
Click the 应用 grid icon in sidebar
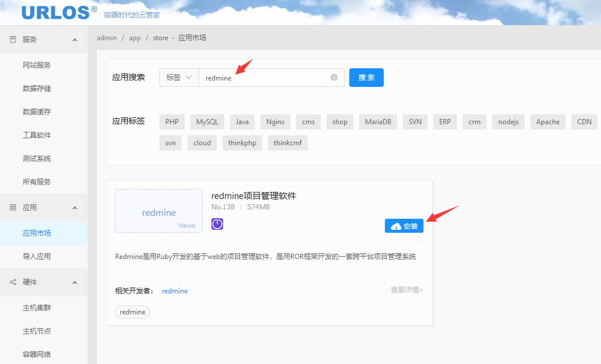pos(13,208)
